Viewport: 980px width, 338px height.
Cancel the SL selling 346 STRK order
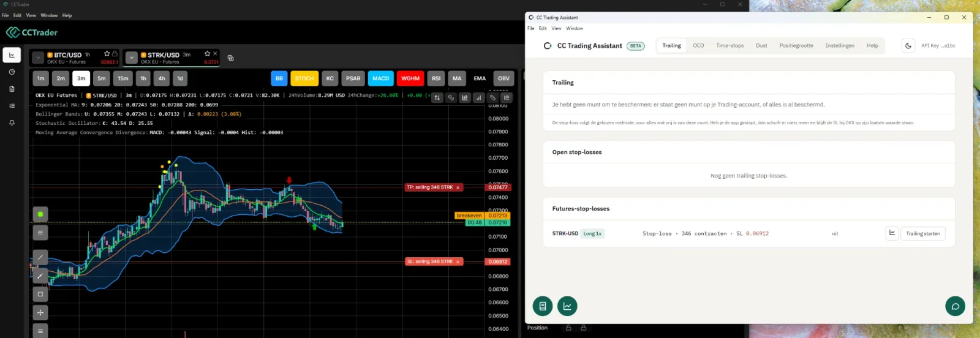pyautogui.click(x=458, y=261)
